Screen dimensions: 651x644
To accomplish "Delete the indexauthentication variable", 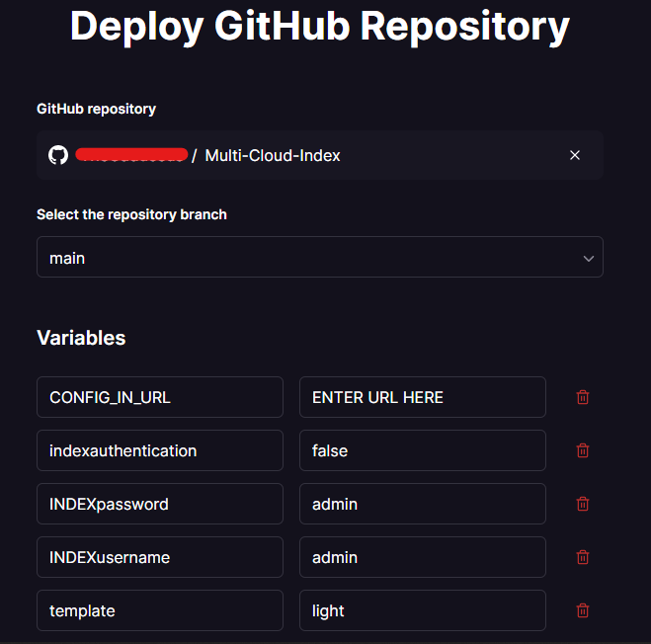I will [583, 450].
